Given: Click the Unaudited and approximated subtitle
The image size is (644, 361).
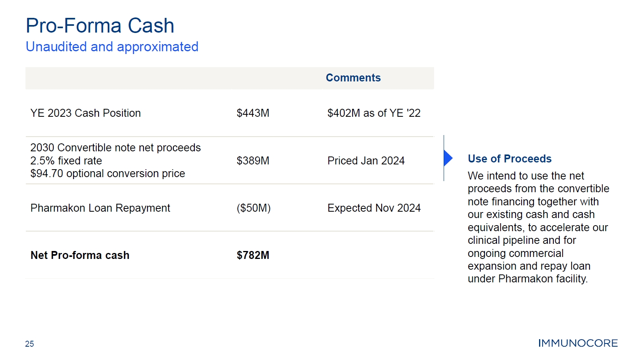Looking at the screenshot, I should (x=112, y=47).
